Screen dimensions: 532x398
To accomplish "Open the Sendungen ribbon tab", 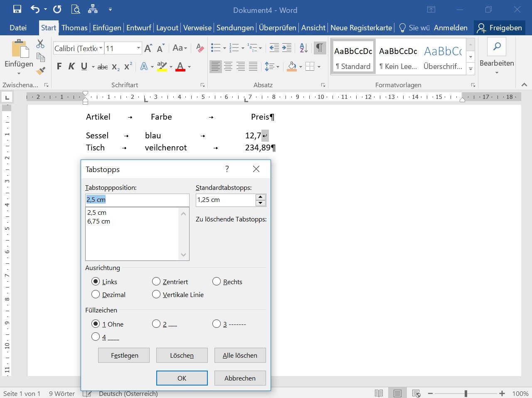I will [x=235, y=28].
